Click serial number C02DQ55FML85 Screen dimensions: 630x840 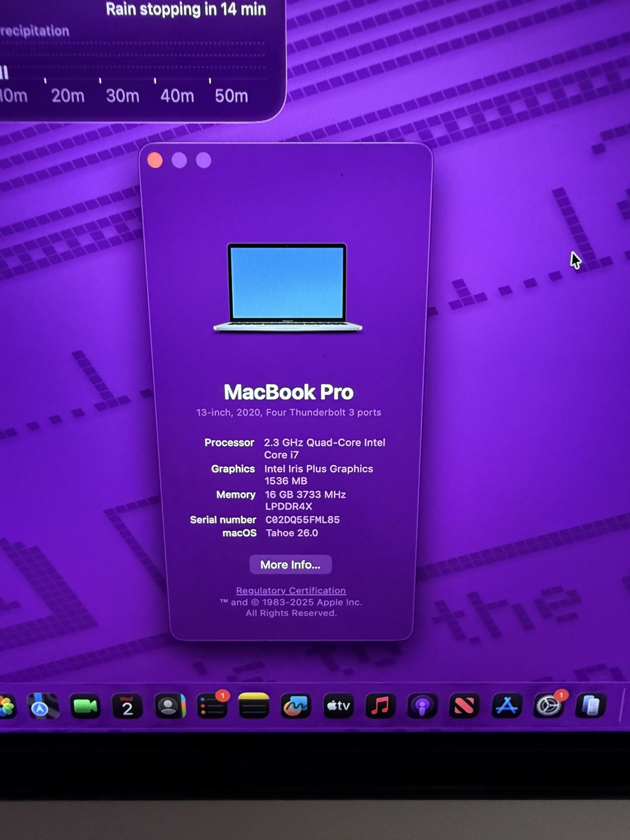302,520
